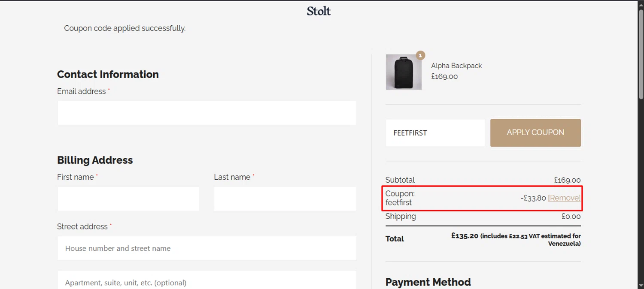
Task: Click the Contact Information heading
Action: point(108,74)
